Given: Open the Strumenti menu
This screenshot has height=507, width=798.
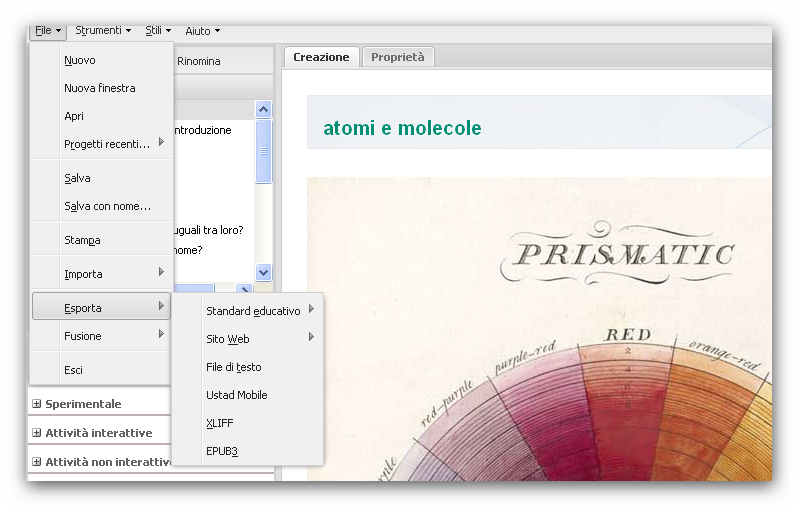Looking at the screenshot, I should pyautogui.click(x=103, y=31).
